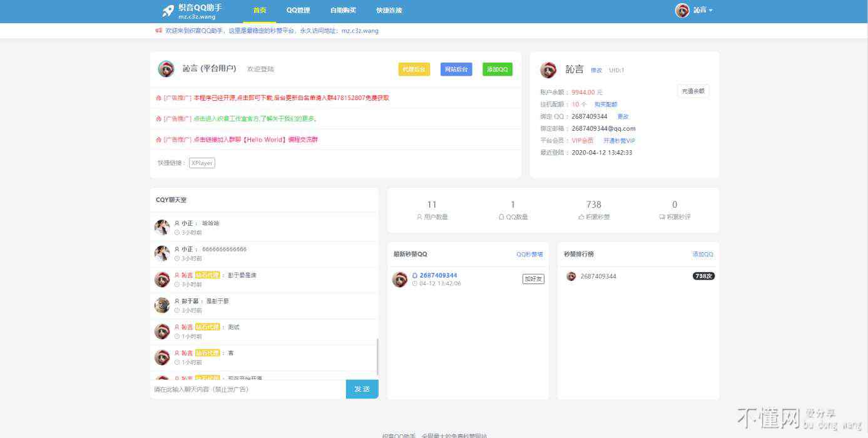The image size is (868, 438).
Task: Click the 购买配额 link
Action: 606,104
